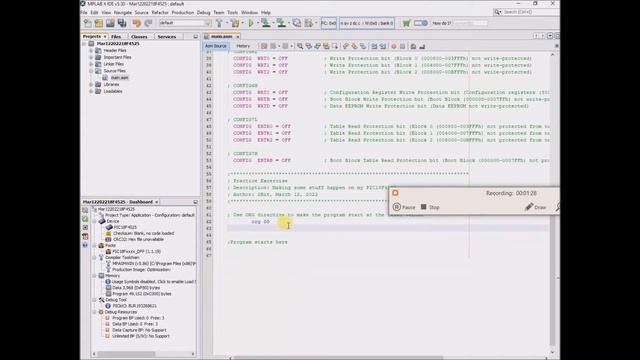Click the New File toolbar icon
Screen dimensions: 640x360
click(87, 23)
